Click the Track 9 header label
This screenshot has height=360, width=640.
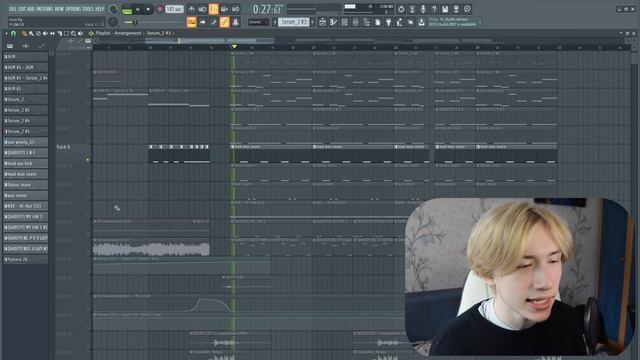[x=63, y=147]
